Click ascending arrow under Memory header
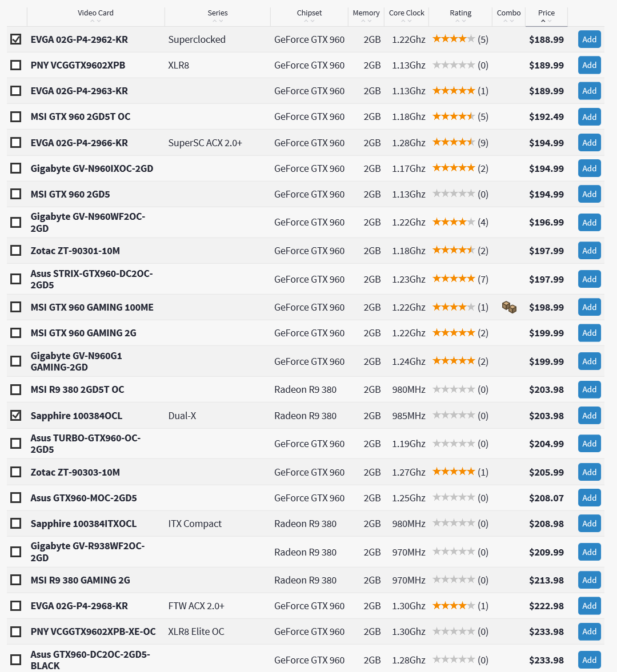The height and width of the screenshot is (672, 617). (363, 21)
